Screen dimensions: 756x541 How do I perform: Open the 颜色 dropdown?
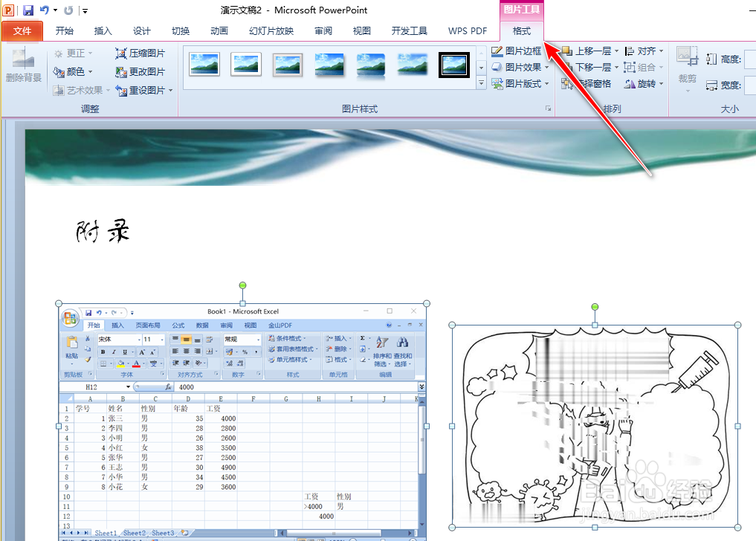click(x=74, y=72)
